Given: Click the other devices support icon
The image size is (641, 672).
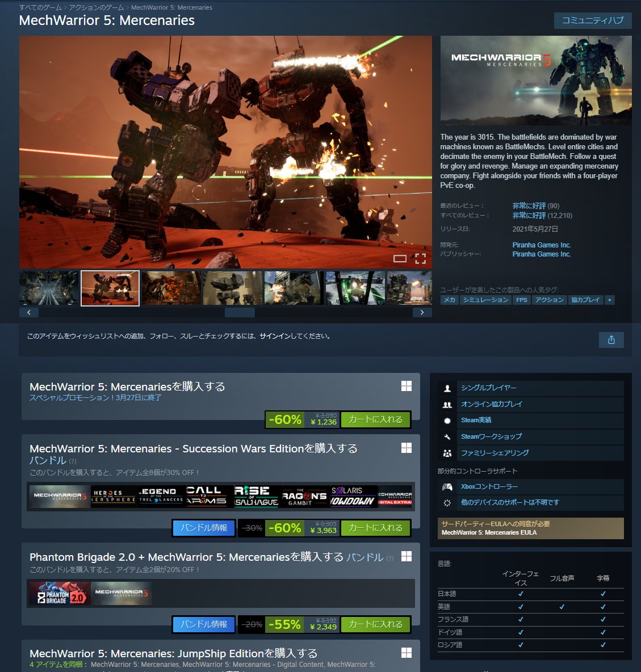Looking at the screenshot, I should (x=447, y=503).
